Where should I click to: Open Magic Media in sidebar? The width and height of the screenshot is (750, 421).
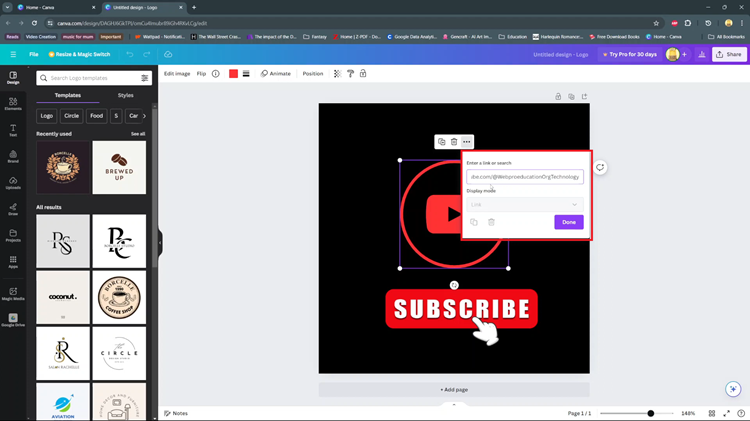coord(13,294)
